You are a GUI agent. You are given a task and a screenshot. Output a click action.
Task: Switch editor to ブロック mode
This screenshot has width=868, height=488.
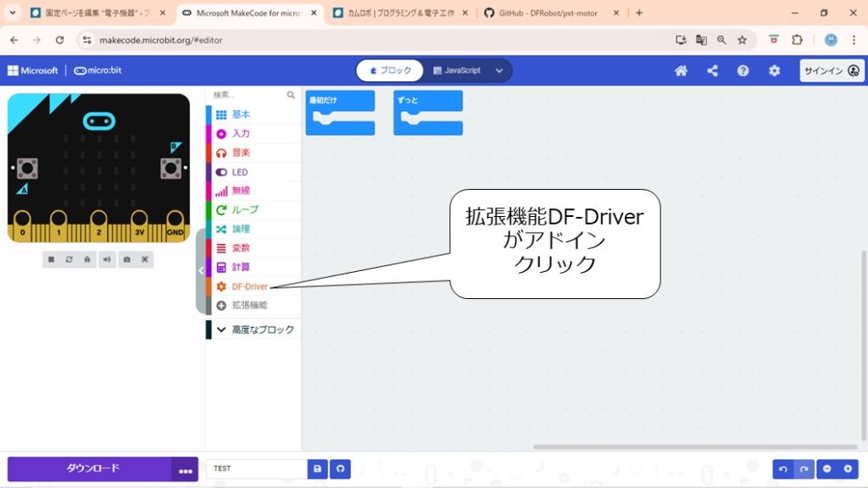coord(390,71)
